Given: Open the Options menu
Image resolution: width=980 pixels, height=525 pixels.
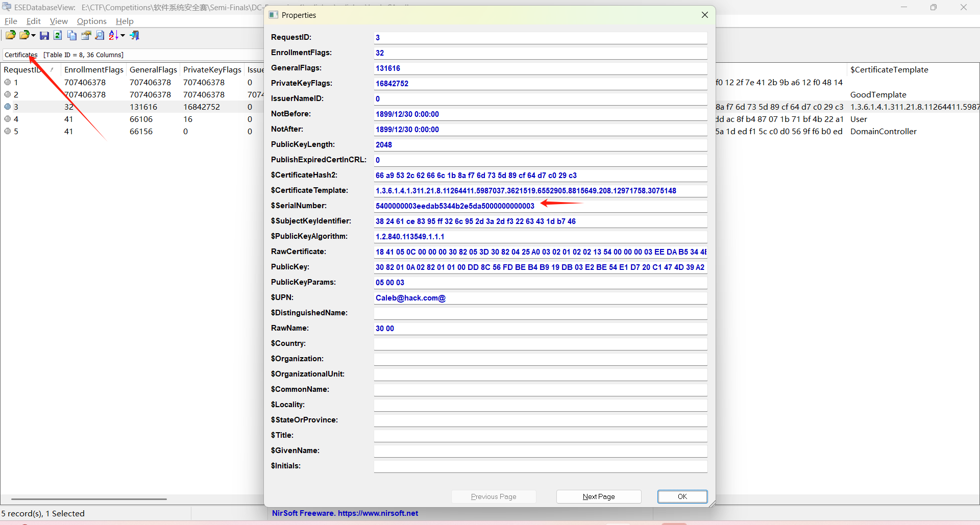Looking at the screenshot, I should click(91, 21).
